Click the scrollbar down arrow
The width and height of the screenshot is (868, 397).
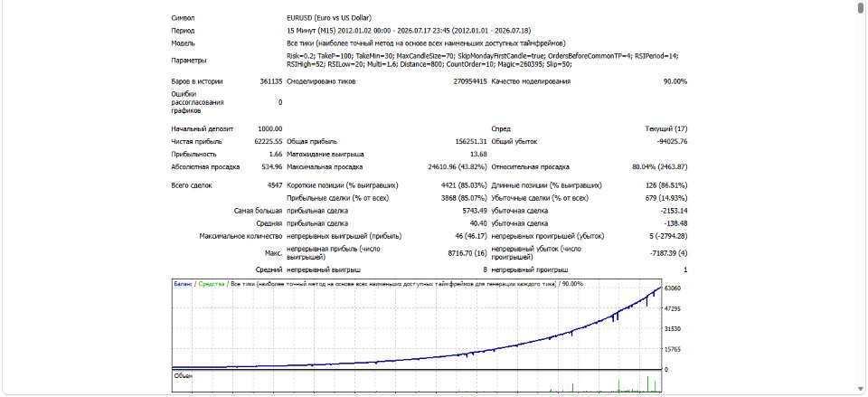pos(862,389)
